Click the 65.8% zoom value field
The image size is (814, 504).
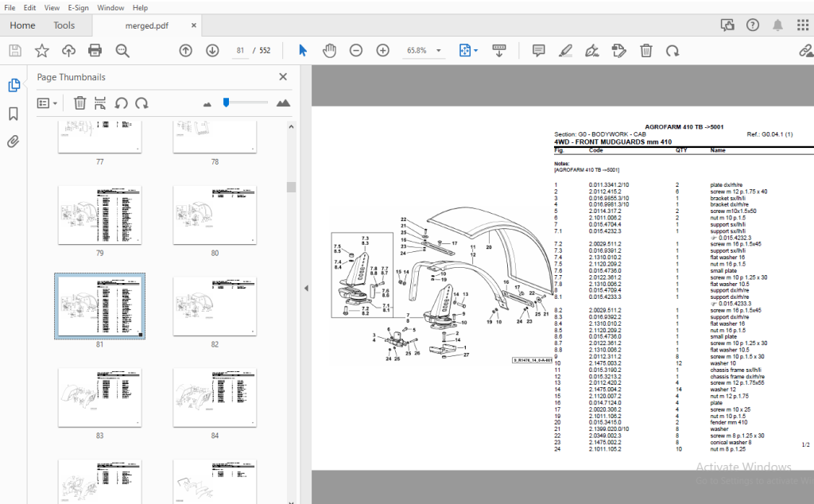point(417,50)
